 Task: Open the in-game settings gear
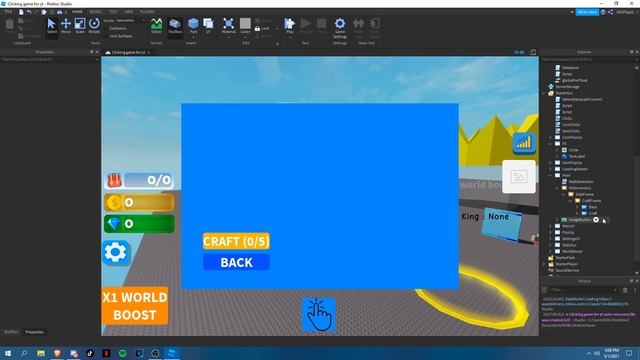click(x=116, y=253)
